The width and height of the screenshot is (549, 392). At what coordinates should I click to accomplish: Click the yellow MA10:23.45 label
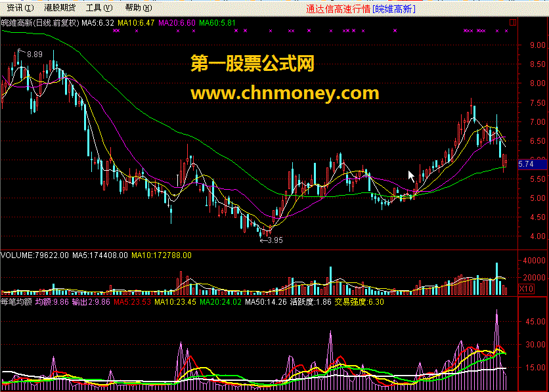(x=175, y=301)
